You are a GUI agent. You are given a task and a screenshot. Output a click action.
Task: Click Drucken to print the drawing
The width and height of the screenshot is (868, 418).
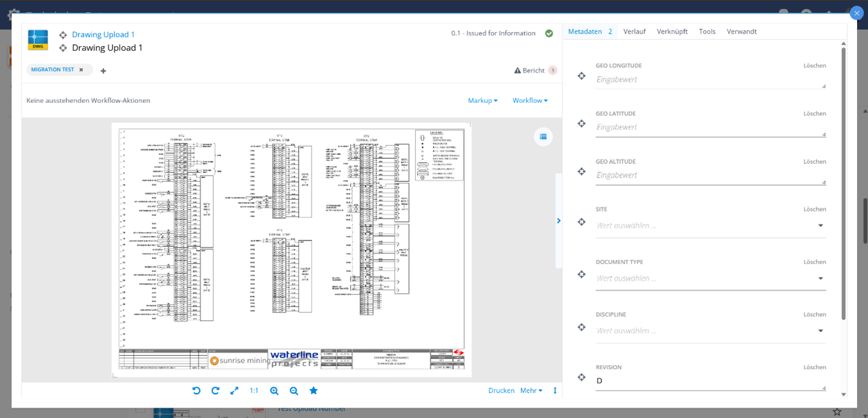click(501, 390)
